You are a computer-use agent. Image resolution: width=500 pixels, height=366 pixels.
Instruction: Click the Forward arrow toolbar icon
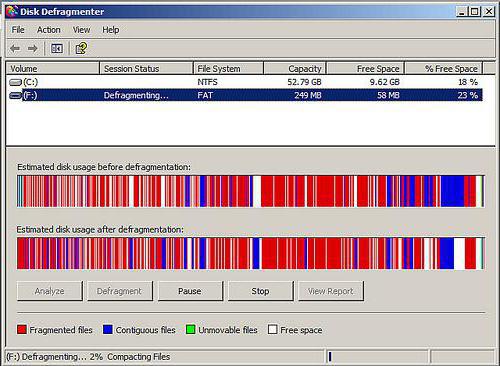tap(33, 49)
